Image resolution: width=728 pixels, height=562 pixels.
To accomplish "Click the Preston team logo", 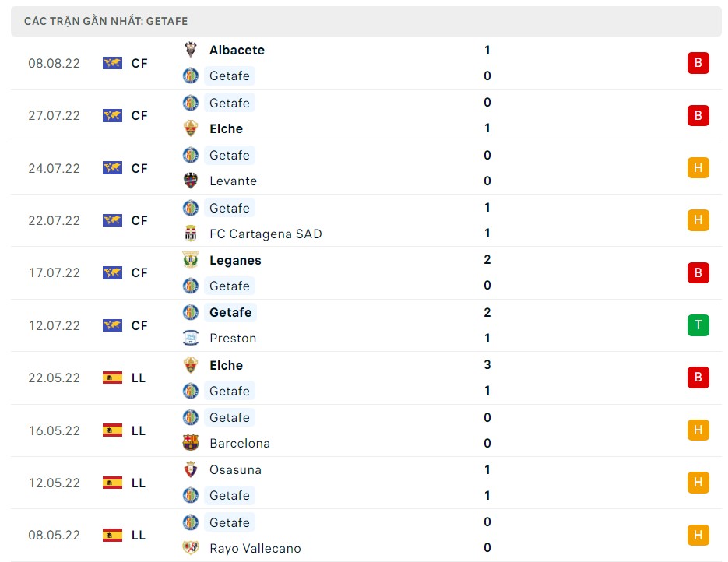I will (191, 338).
